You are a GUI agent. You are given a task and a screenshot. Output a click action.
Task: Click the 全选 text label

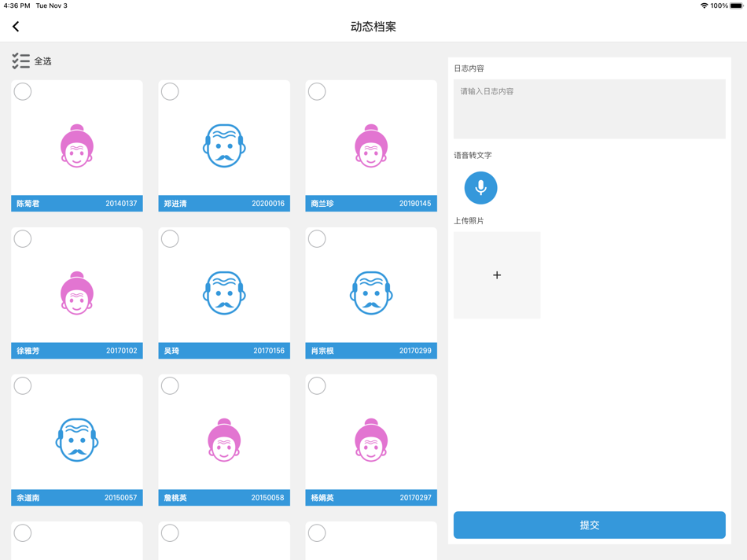(x=43, y=61)
